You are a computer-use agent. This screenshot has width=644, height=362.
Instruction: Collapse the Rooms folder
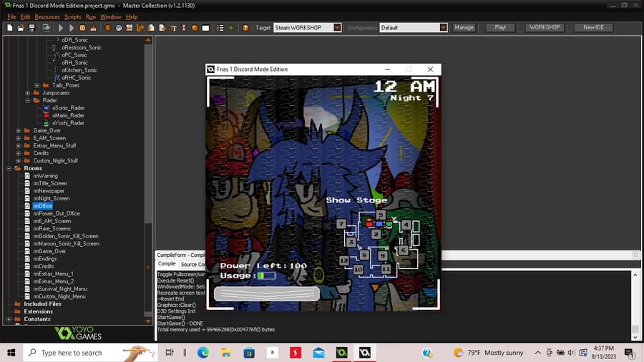pos(9,168)
